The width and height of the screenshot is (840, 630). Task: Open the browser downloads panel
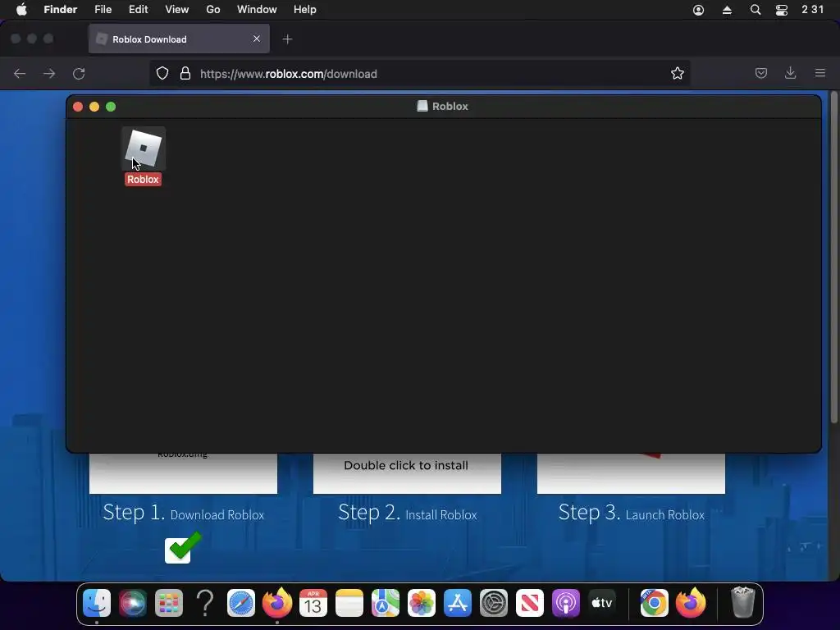(790, 73)
